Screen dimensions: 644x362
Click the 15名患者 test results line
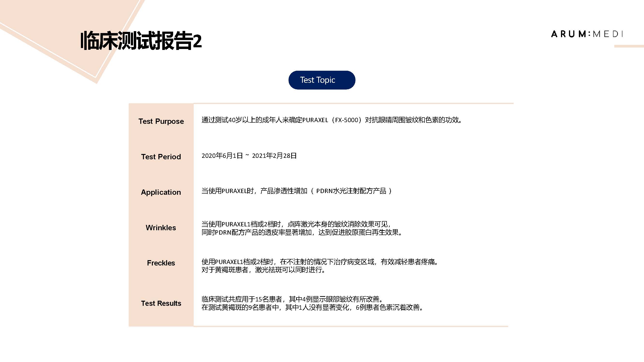pos(292,299)
